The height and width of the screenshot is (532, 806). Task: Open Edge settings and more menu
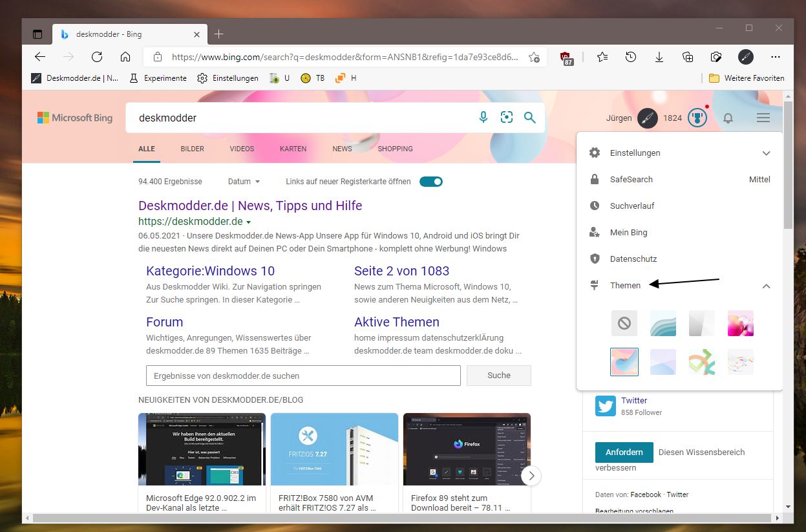pyautogui.click(x=776, y=57)
